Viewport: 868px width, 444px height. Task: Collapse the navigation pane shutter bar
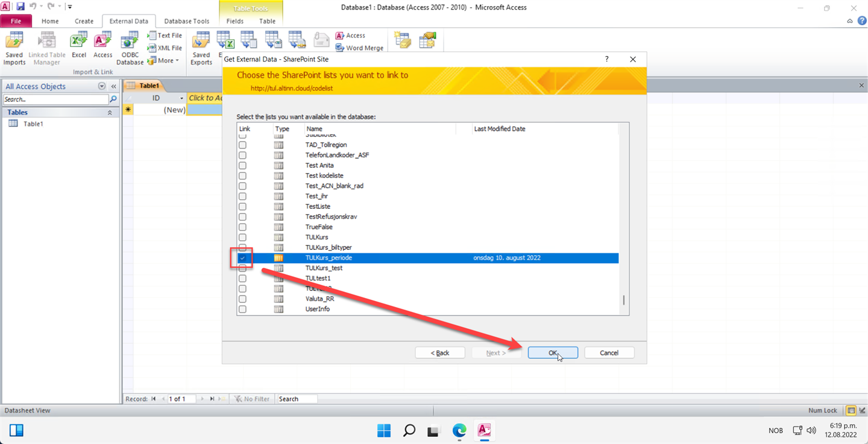[x=113, y=86]
